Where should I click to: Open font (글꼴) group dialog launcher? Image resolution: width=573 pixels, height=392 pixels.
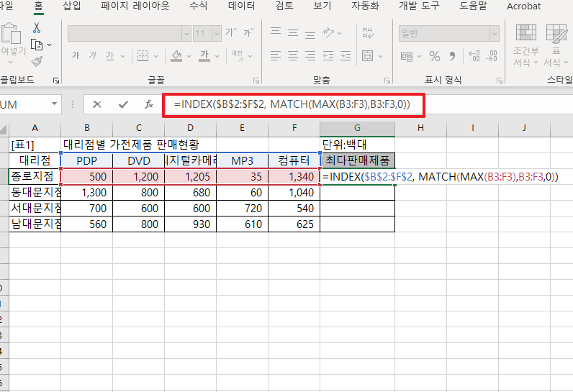[x=256, y=81]
